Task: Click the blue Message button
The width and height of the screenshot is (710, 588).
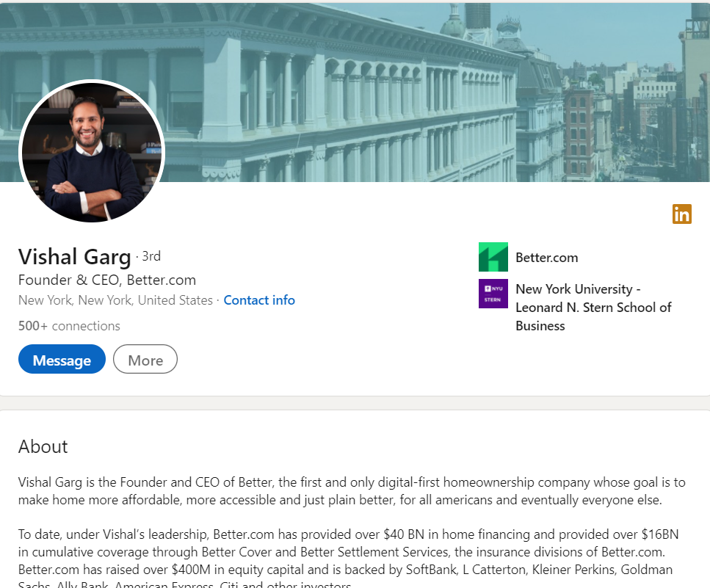Action: click(x=62, y=360)
